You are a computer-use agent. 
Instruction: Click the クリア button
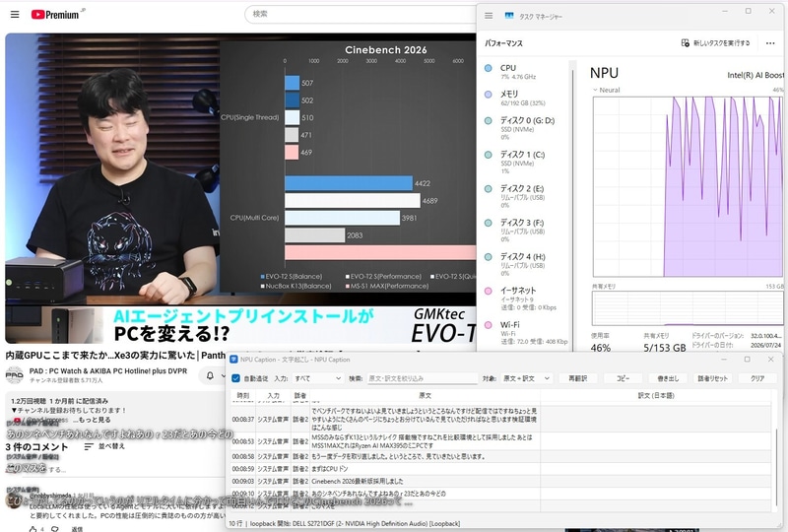[x=757, y=378]
